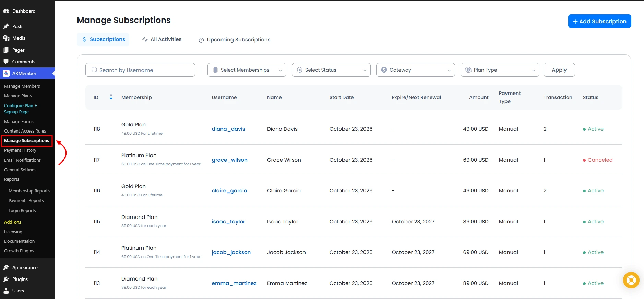
Task: Click the Search by Username field
Action: [x=140, y=70]
